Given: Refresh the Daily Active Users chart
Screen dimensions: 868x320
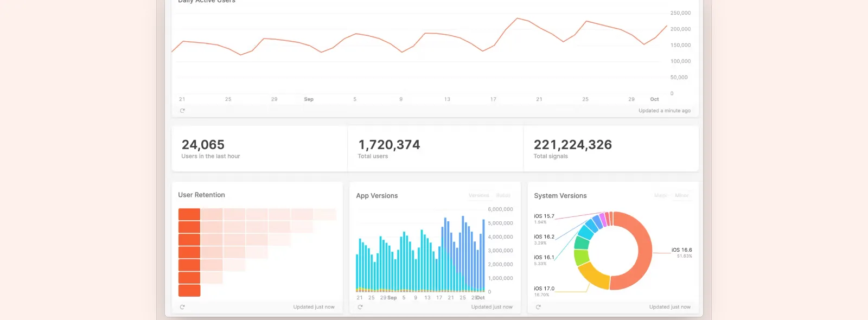Looking at the screenshot, I should click(x=182, y=111).
